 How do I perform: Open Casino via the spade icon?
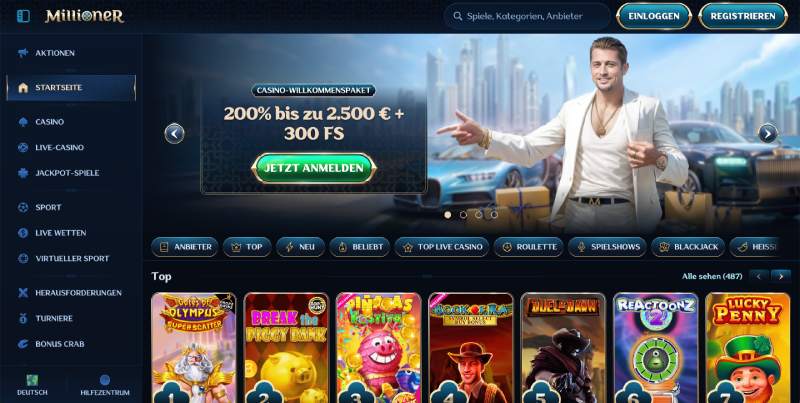pos(23,122)
